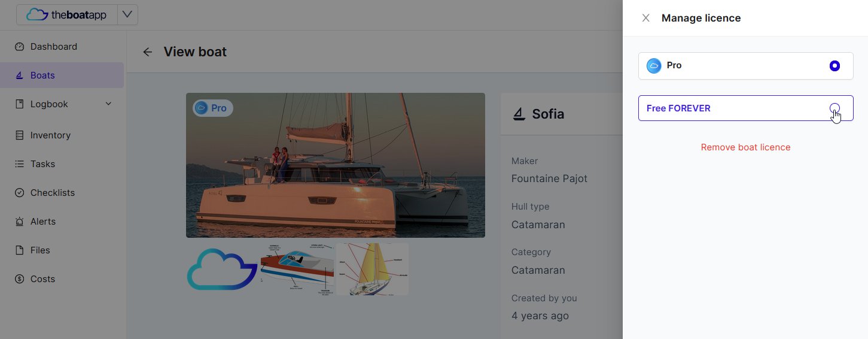
Task: Click the Checklists checkmark icon
Action: click(19, 193)
